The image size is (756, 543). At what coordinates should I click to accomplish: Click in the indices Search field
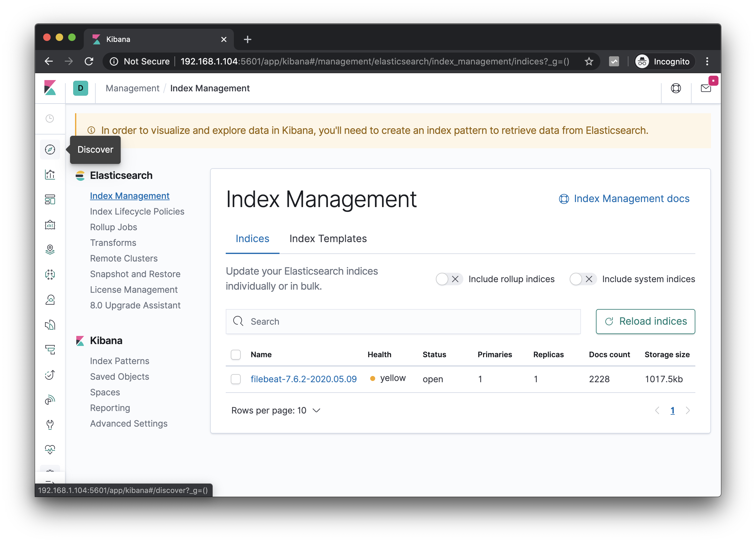pos(403,321)
